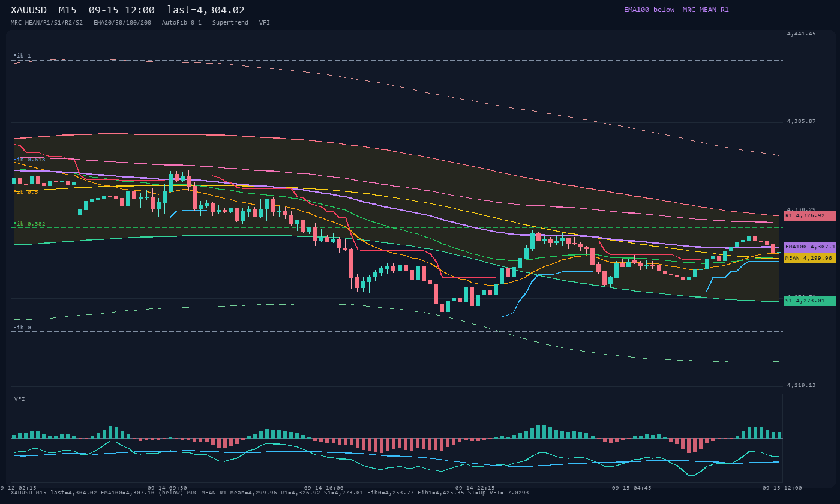Click the VFI title inside the lower panel
840x504 pixels.
tap(20, 399)
